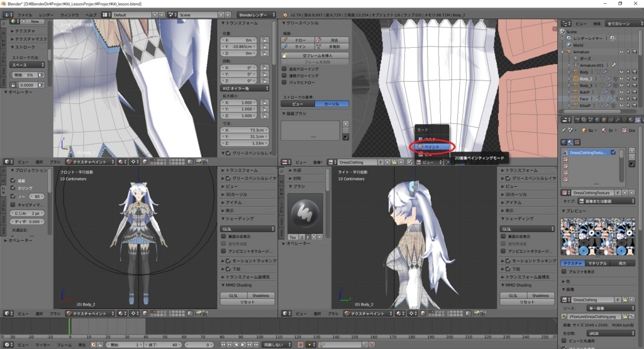The height and width of the screenshot is (349, 644).
Task: Enable バックにドロー checkbox
Action: coord(284,82)
